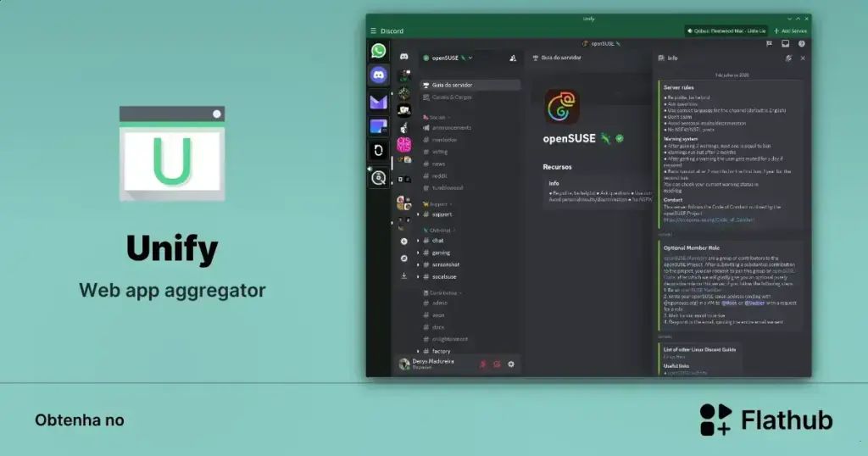Click the flag icon in Discord top bar

pyautogui.click(x=769, y=44)
